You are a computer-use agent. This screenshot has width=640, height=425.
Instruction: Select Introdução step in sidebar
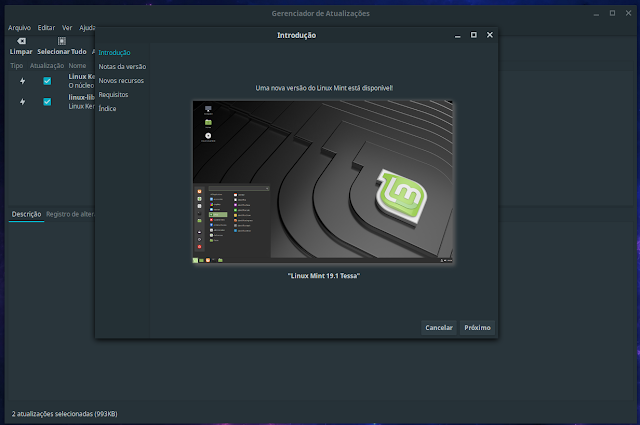(114, 53)
